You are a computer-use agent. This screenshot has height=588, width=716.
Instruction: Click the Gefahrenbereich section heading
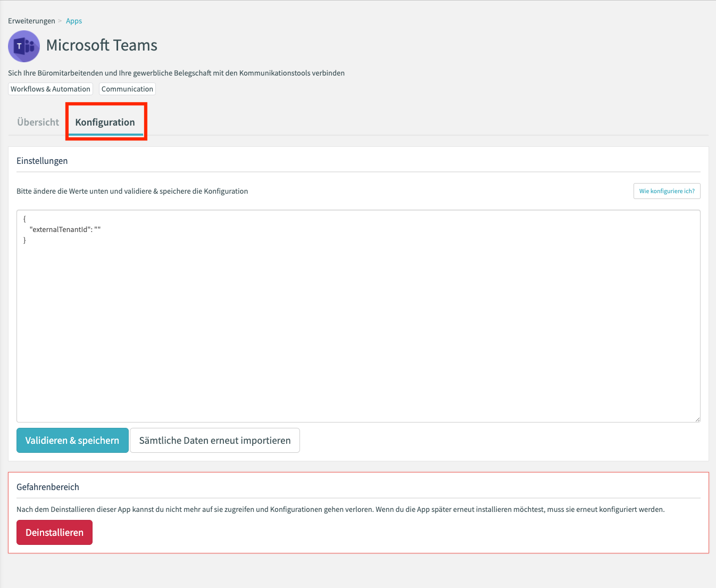tap(48, 487)
